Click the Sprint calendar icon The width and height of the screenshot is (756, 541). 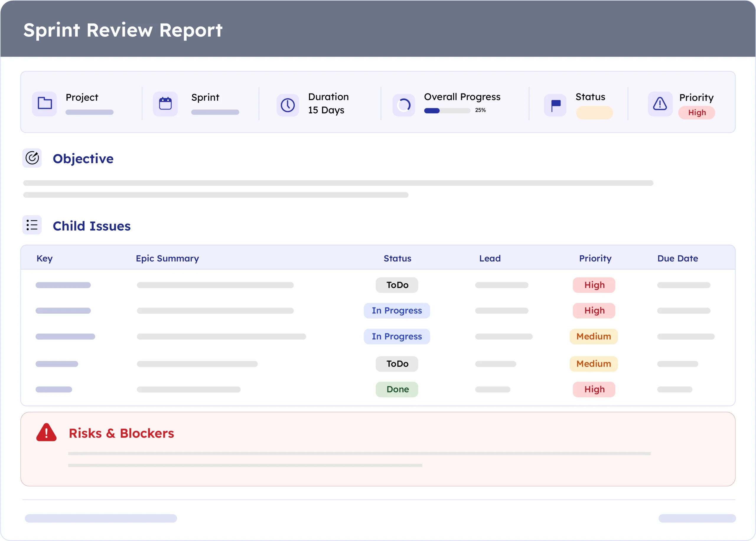165,104
